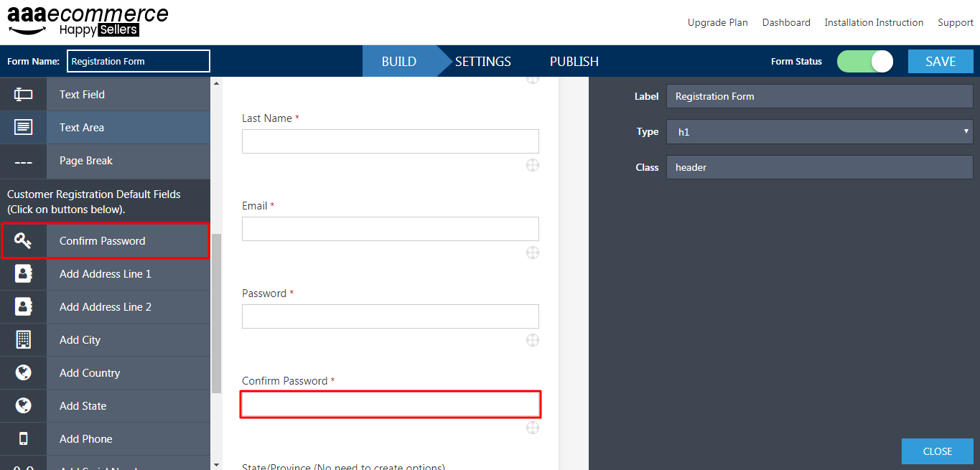Switch to the SETTINGS tab
The height and width of the screenshot is (470, 980).
pyautogui.click(x=483, y=61)
